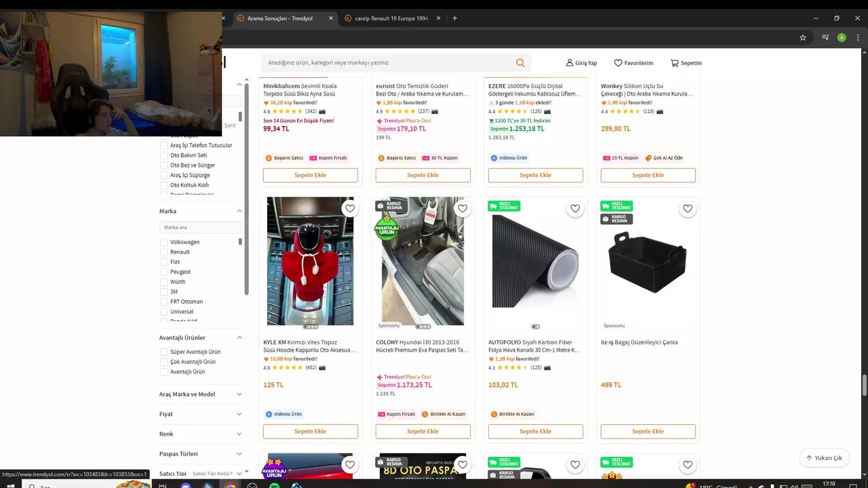The height and width of the screenshot is (488, 868).
Task: Tick the Oto Koltuk Kılıfı category
Action: pyautogui.click(x=163, y=185)
